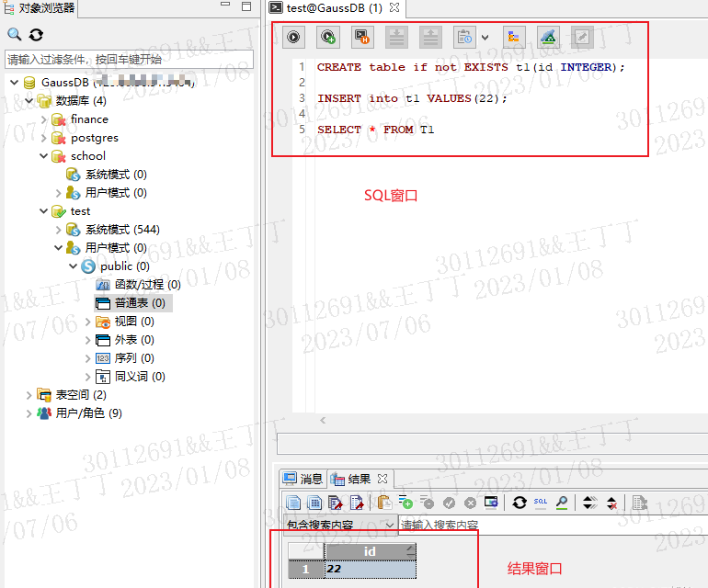This screenshot has width=708, height=588.
Task: Refresh the Object Browser tree
Action: click(36, 34)
